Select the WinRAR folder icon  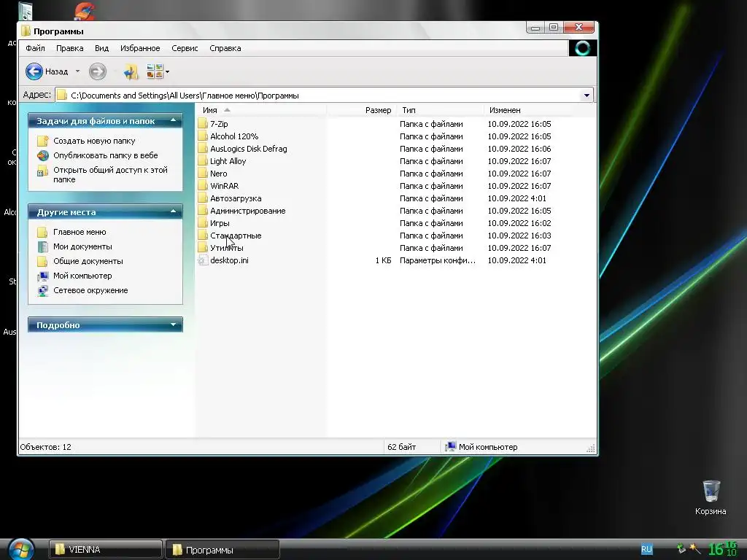[203, 186]
